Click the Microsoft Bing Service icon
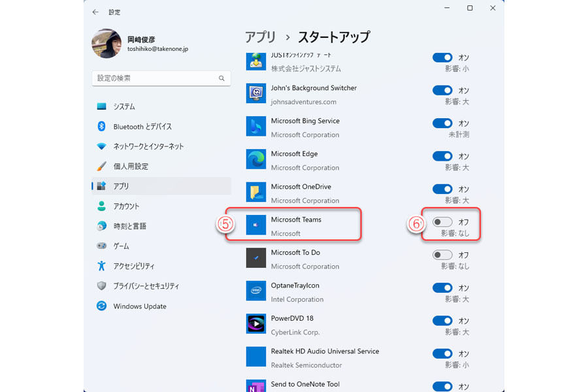The width and height of the screenshot is (588, 392). tap(256, 126)
